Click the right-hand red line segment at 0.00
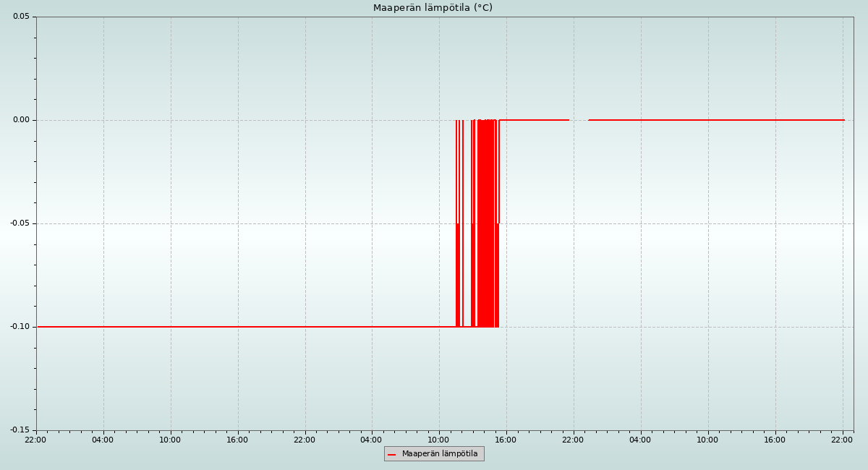 [x=716, y=120]
